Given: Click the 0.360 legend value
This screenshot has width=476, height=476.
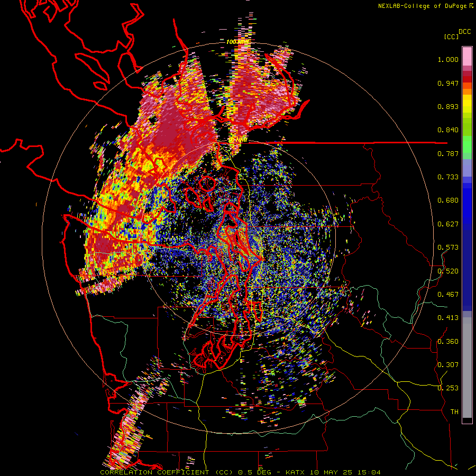Looking at the screenshot, I should point(448,341).
